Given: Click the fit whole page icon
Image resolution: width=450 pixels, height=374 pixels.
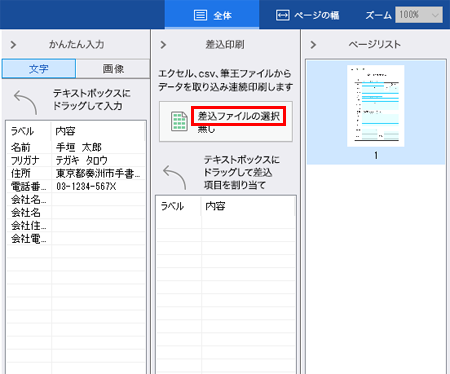Looking at the screenshot, I should tap(200, 15).
